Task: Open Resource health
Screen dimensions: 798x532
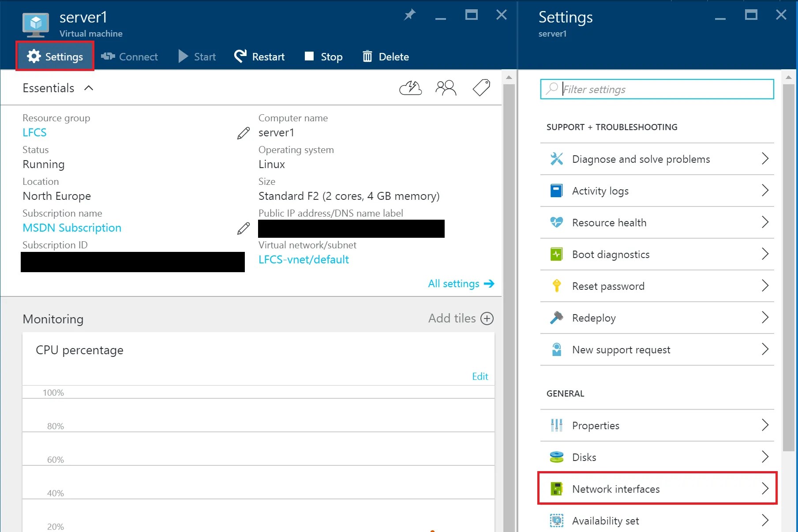Action: point(657,222)
